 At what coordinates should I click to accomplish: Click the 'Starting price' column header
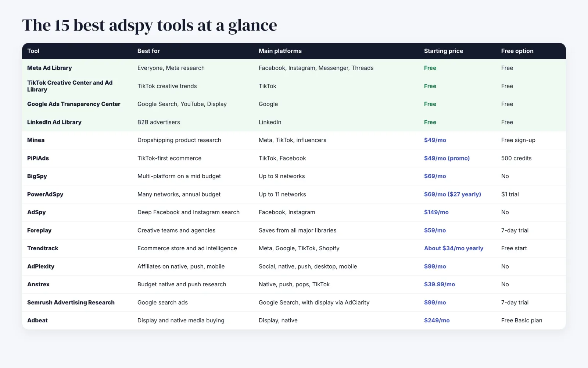(x=443, y=51)
